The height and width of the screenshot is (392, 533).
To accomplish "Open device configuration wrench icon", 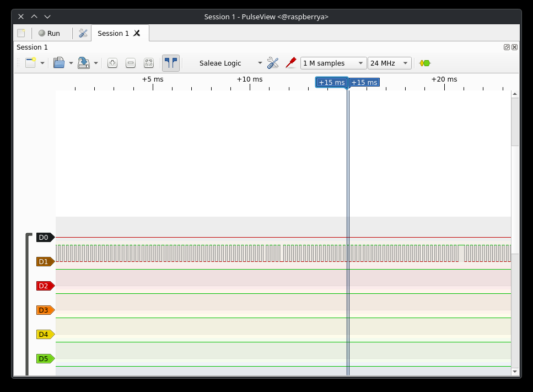I will tap(273, 63).
